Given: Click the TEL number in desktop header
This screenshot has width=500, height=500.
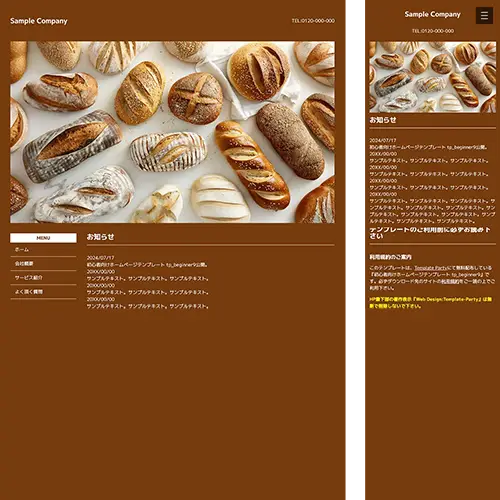Looking at the screenshot, I should tap(313, 21).
